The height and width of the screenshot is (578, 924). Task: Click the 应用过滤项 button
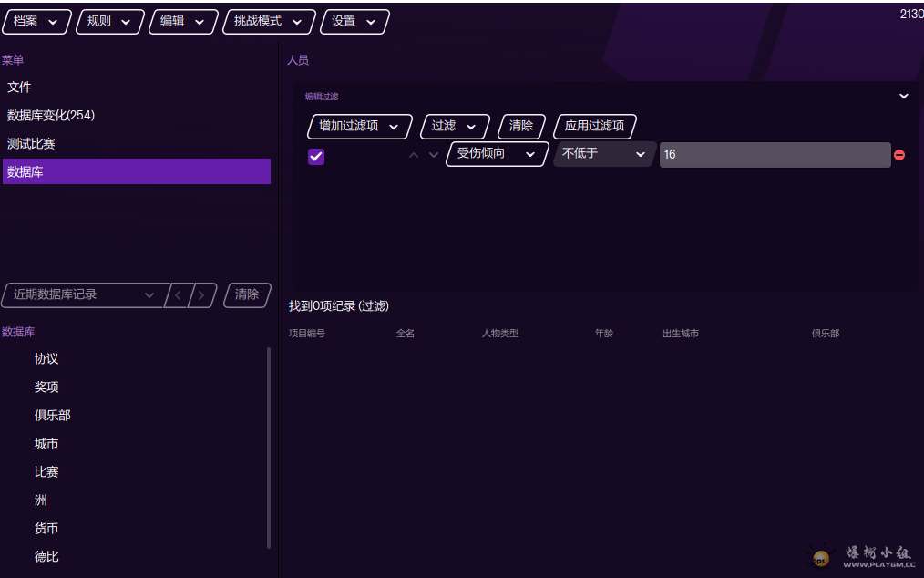594,126
